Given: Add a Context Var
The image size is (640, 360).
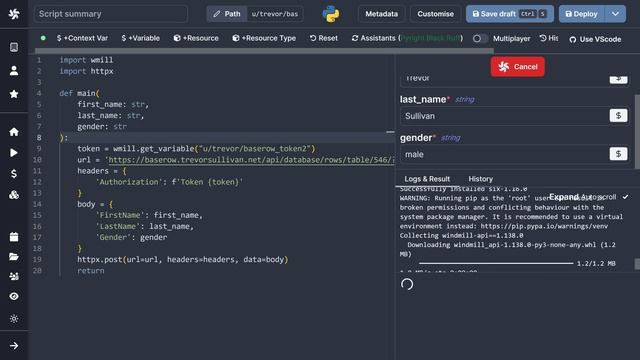Looking at the screenshot, I should click(82, 38).
